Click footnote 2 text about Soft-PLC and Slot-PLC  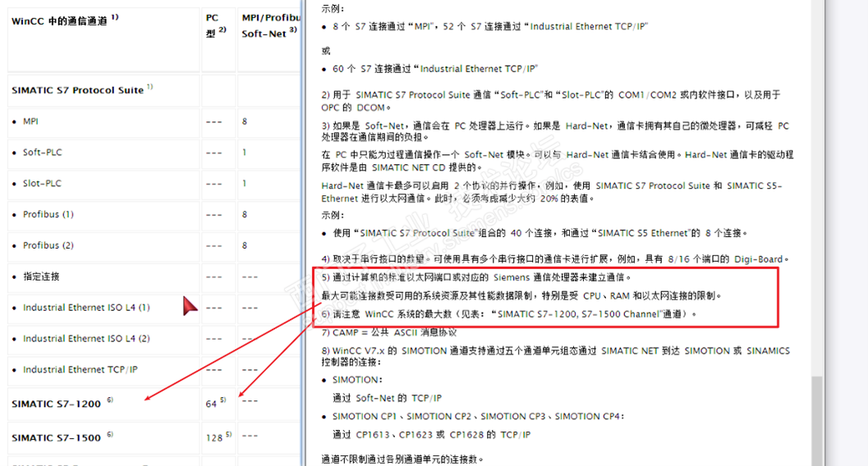click(x=551, y=101)
